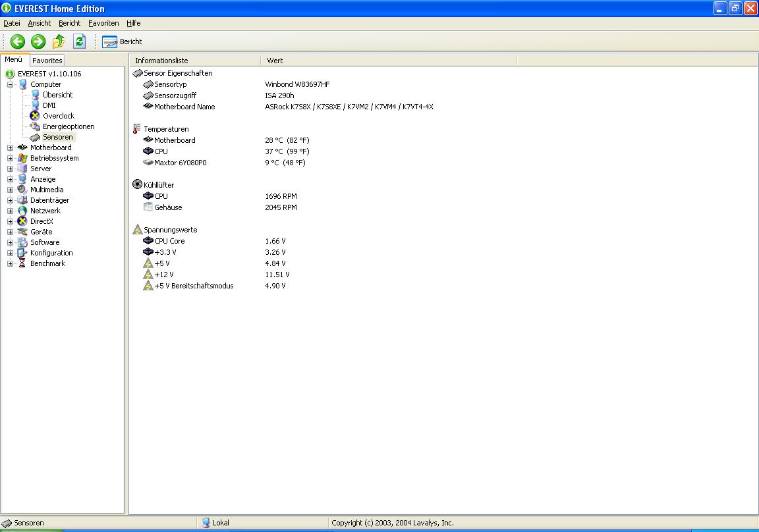Expand the Benchmark tree node
The image size is (759, 532).
pyautogui.click(x=10, y=264)
